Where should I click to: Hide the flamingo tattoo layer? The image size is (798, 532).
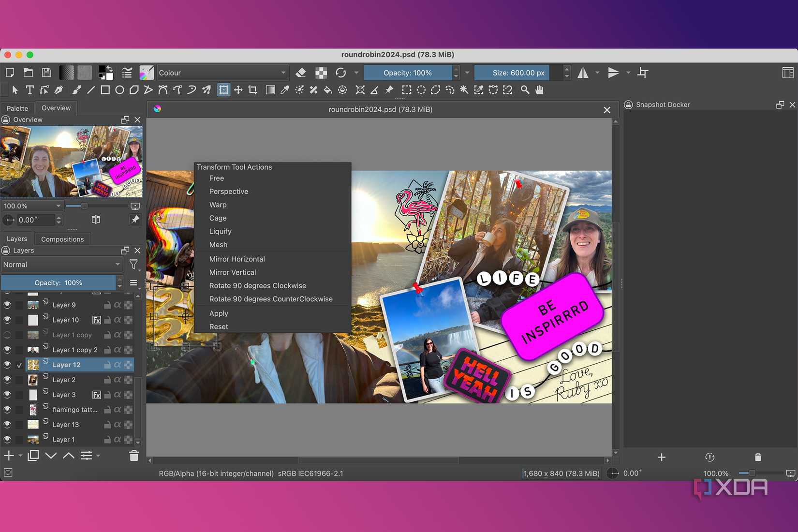coord(7,409)
